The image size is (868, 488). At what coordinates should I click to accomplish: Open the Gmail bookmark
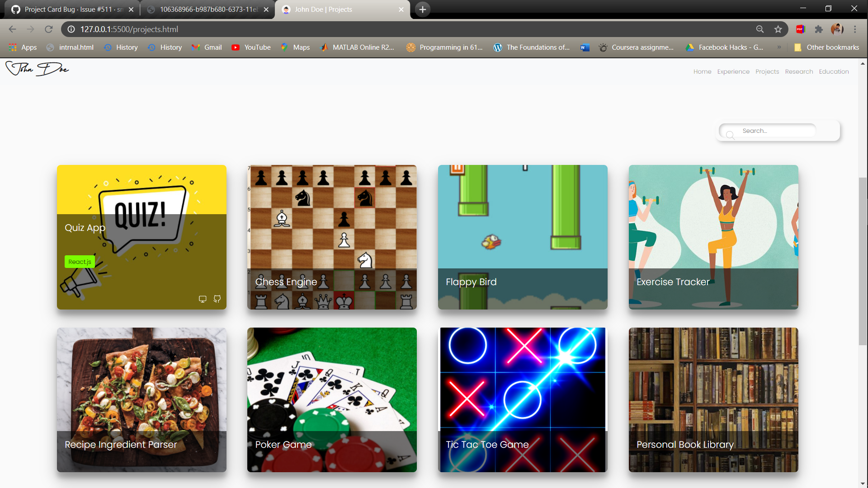click(x=206, y=47)
